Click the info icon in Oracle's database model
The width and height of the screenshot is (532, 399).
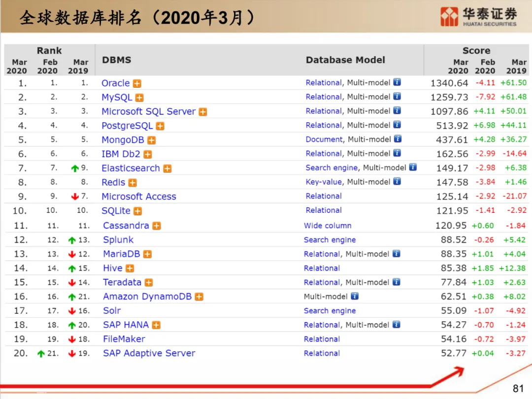(x=397, y=82)
